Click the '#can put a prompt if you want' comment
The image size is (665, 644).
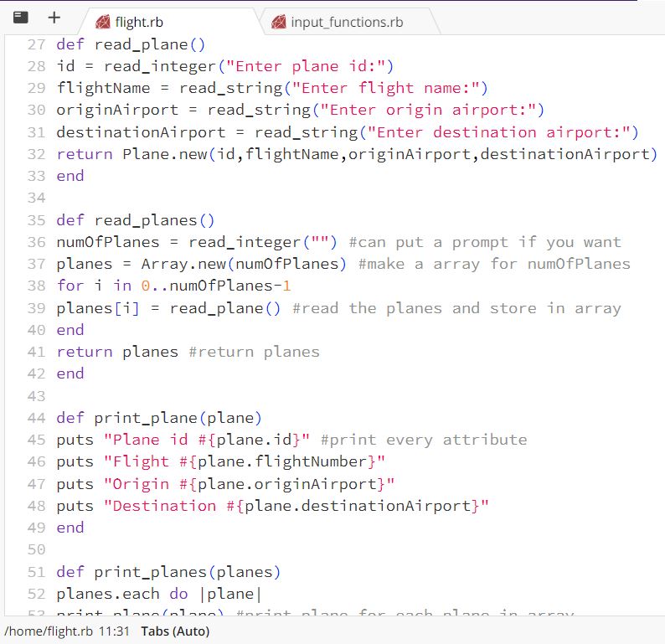485,243
